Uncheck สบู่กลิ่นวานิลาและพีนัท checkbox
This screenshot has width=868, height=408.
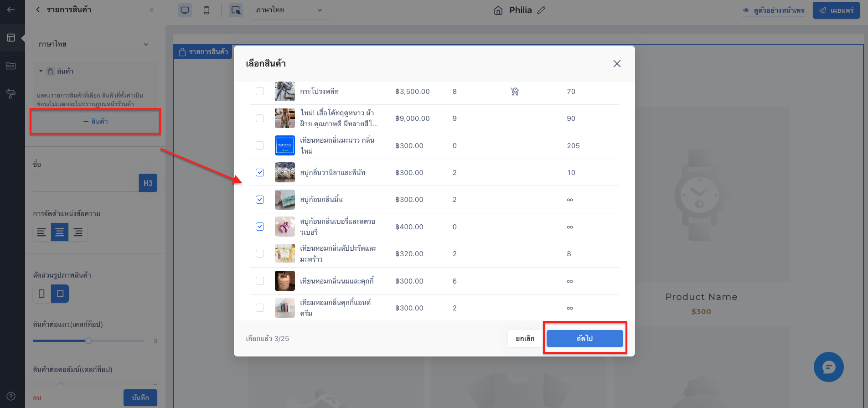[260, 172]
